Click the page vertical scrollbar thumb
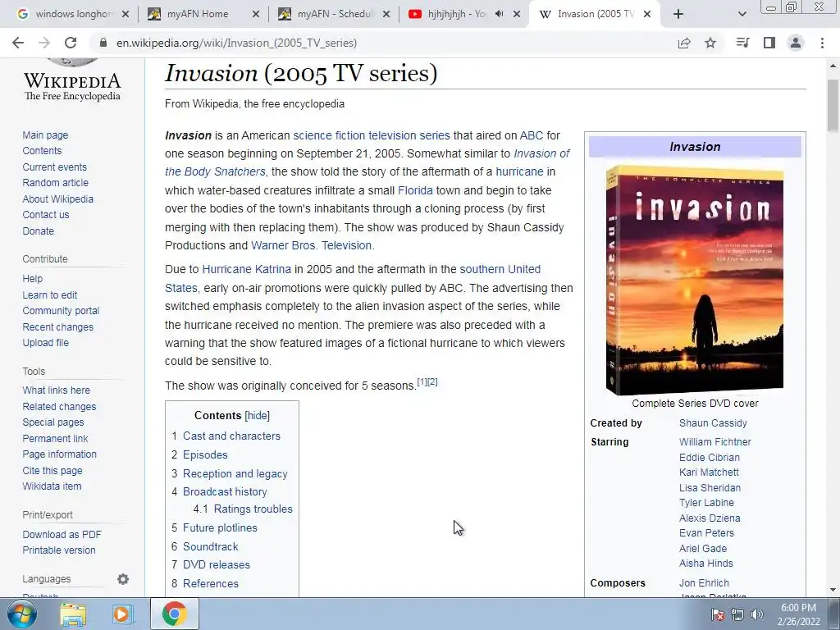Screen dimensions: 840x630 [833, 105]
